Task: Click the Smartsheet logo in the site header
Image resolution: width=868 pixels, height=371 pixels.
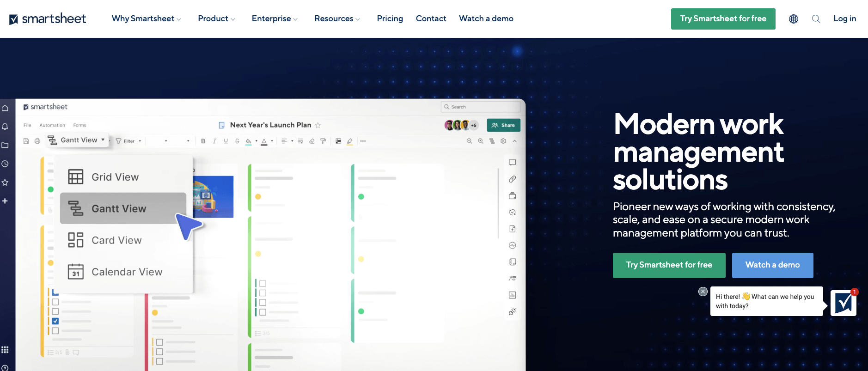Action: [x=48, y=19]
